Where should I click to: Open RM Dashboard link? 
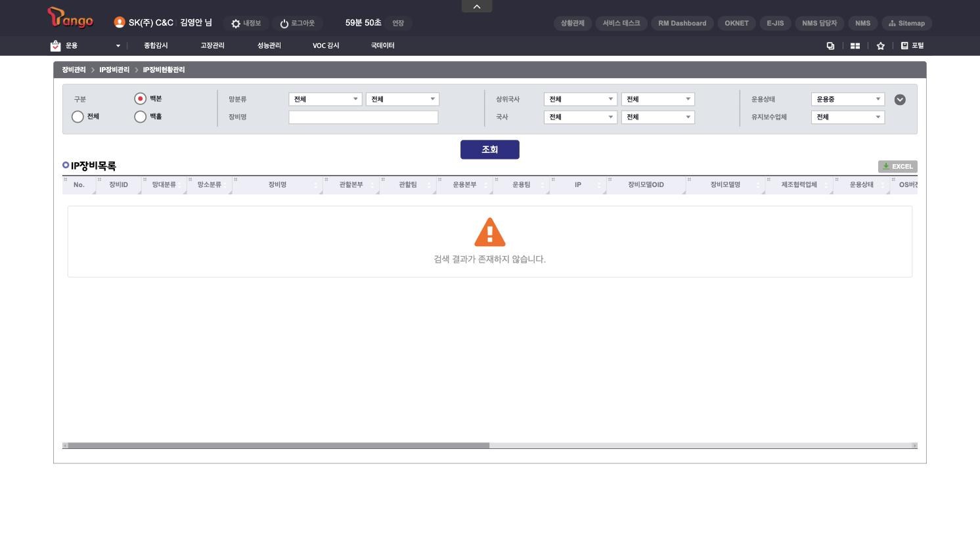click(682, 23)
